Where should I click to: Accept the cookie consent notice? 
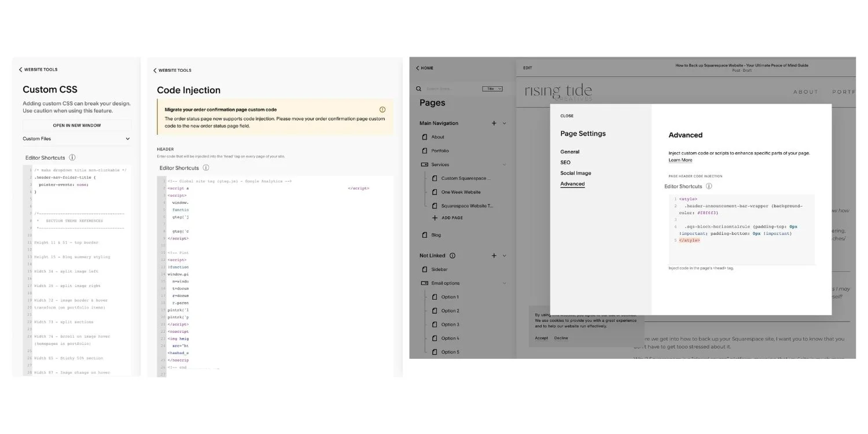[x=541, y=338]
